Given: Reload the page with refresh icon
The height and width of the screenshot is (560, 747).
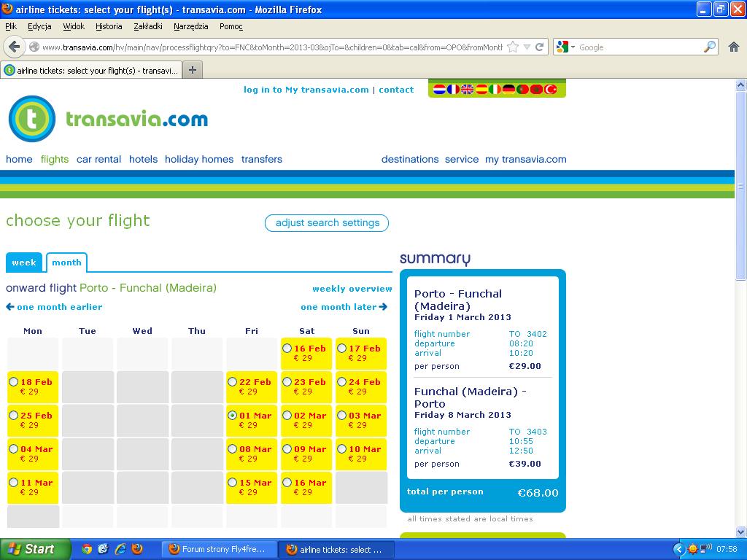Looking at the screenshot, I should click(540, 47).
